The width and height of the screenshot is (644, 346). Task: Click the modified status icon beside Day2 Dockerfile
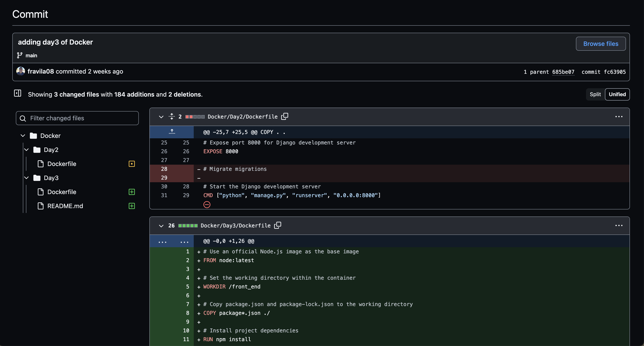coord(132,164)
